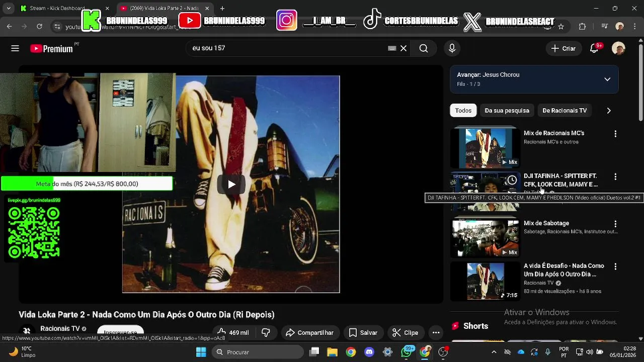The width and height of the screenshot is (644, 362).
Task: Open Task View on taskbar
Action: (314, 352)
